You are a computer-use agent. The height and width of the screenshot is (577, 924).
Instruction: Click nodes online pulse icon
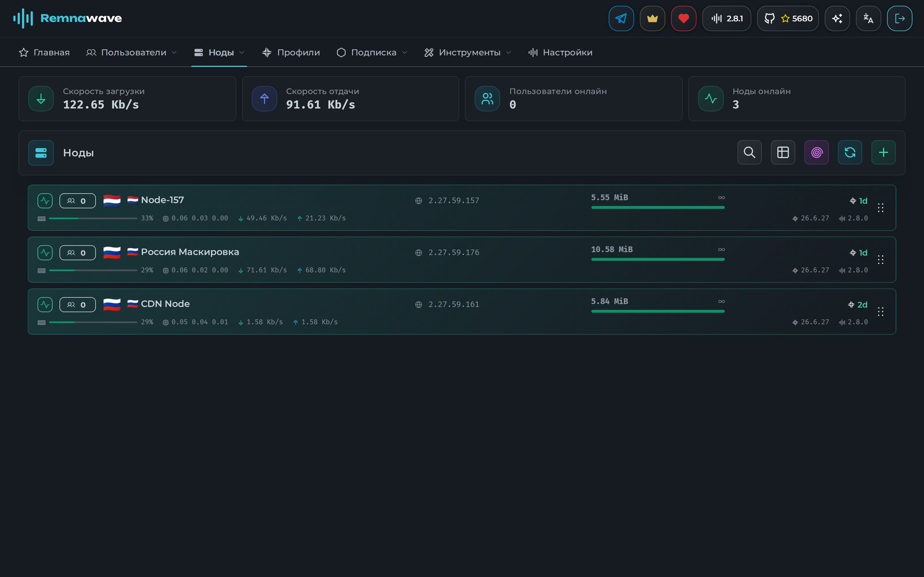click(711, 99)
